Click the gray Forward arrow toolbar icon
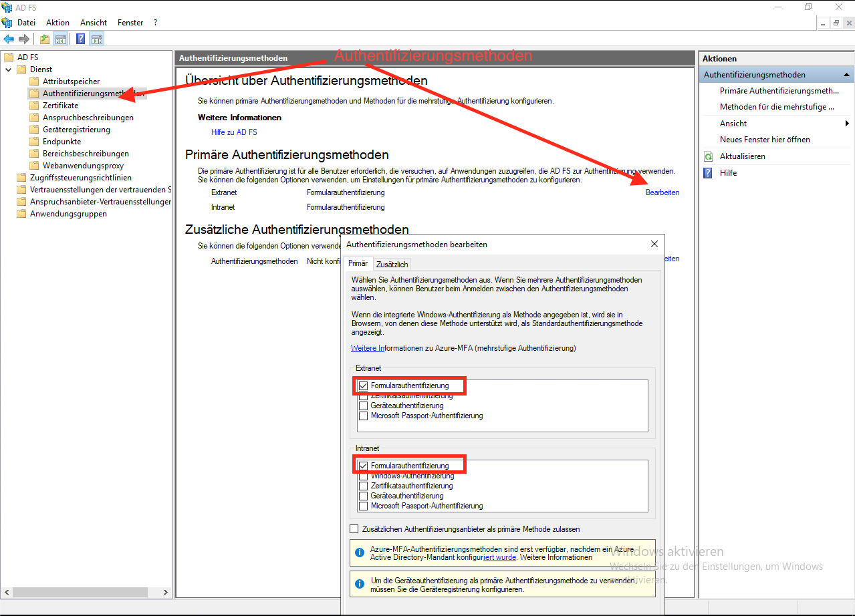855x616 pixels. coord(24,39)
